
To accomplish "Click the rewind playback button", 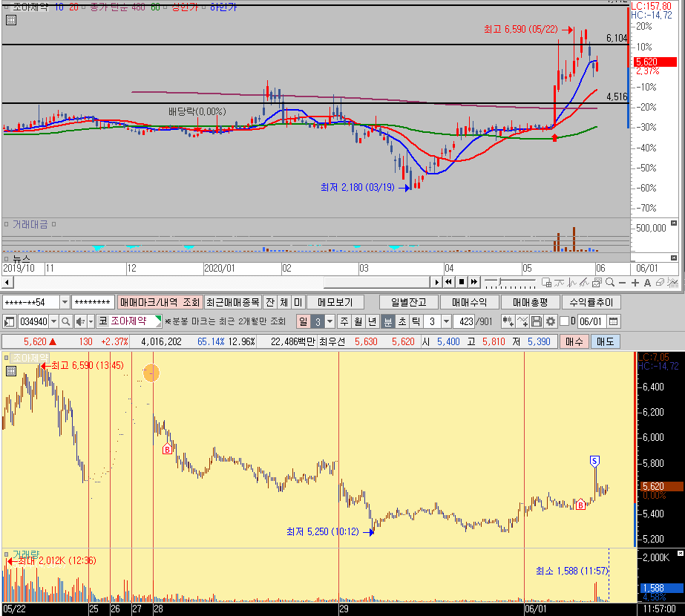I will coord(448,283).
